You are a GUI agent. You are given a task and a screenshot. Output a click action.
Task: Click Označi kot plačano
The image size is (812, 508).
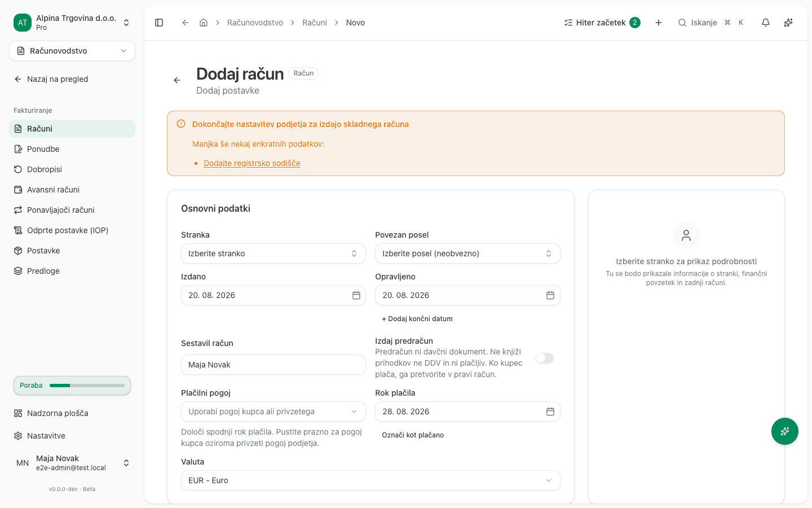pyautogui.click(x=413, y=435)
